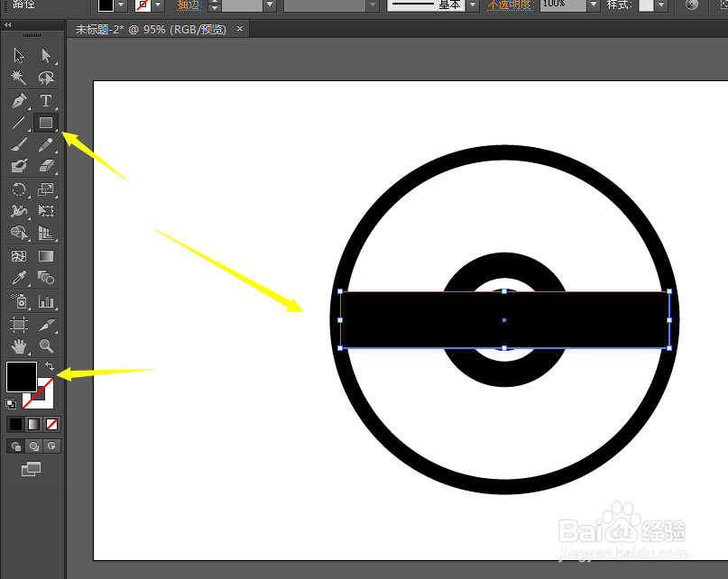728x579 pixels.
Task: Open the control bar fill color dropdown
Action: point(121,5)
